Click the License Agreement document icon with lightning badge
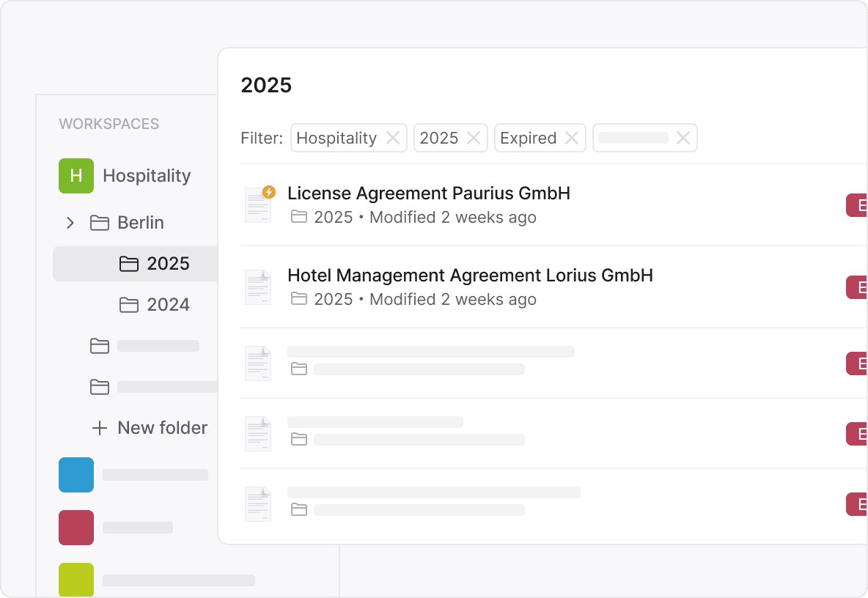The width and height of the screenshot is (868, 598). tap(258, 204)
